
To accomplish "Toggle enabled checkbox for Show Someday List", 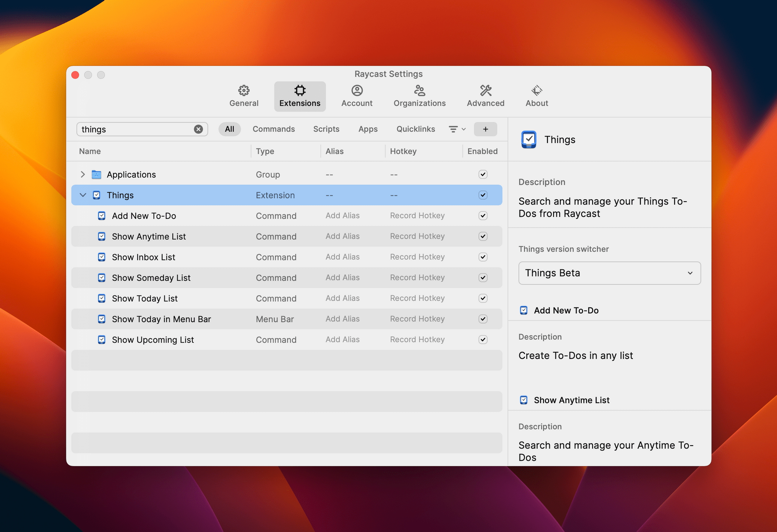I will tap(483, 277).
